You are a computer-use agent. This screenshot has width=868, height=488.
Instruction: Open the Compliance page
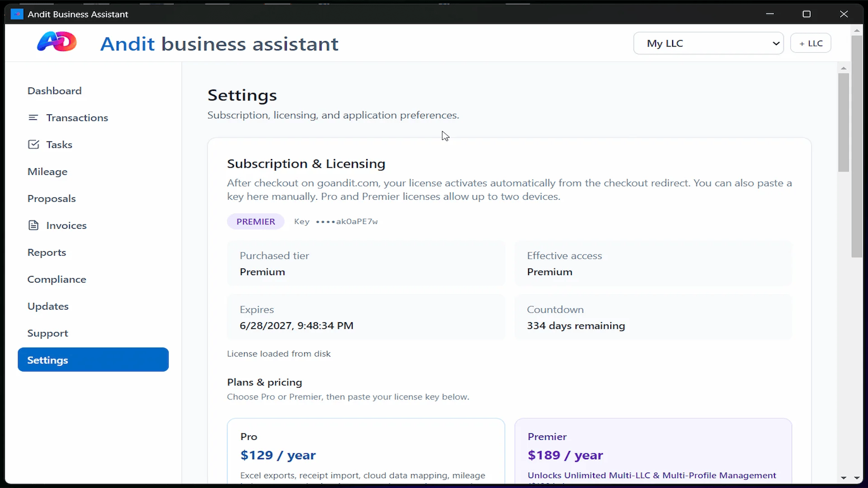click(57, 279)
